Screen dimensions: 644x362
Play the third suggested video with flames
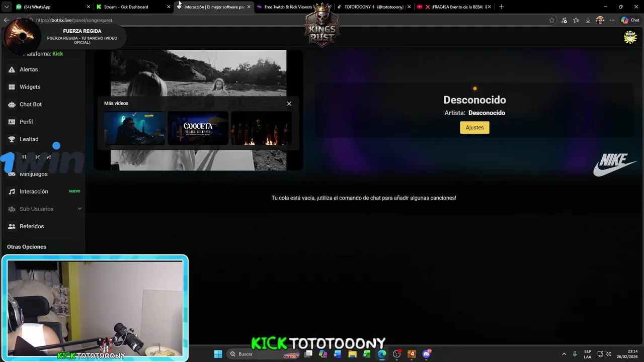coord(261,128)
